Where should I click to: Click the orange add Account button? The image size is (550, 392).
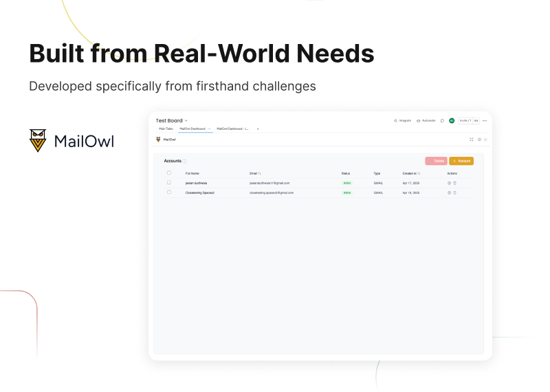(x=461, y=161)
